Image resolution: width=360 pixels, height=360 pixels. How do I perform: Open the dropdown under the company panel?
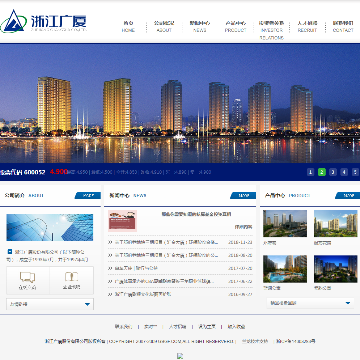click(50, 304)
